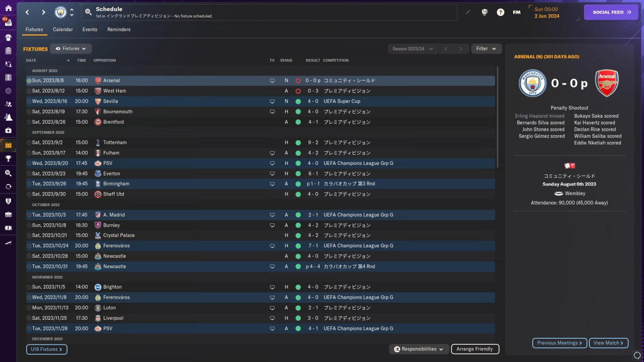Viewport: 644px width, 362px height.
Task: Go back with the left arrow
Action: (27, 12)
